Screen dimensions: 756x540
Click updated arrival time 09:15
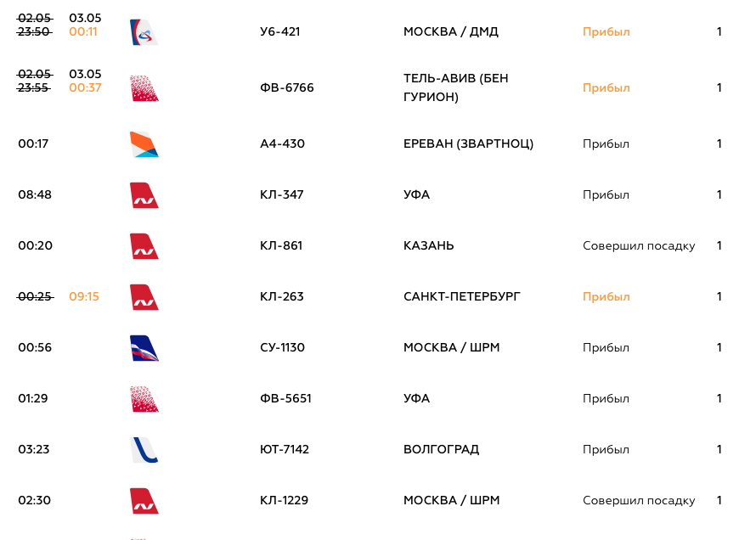[x=84, y=296]
